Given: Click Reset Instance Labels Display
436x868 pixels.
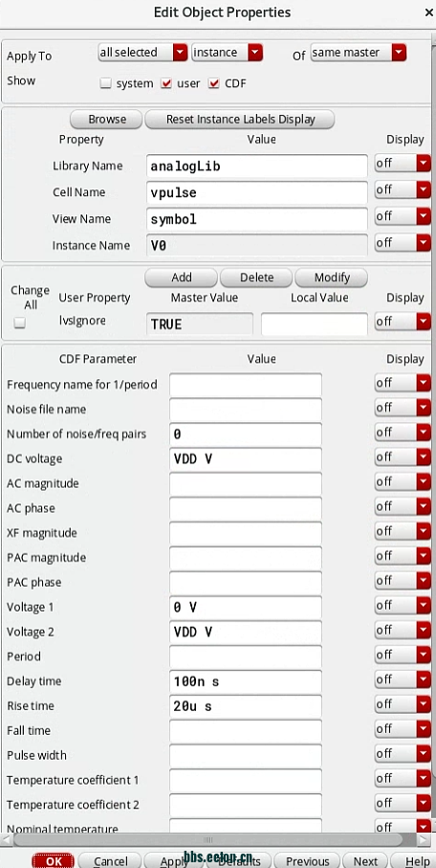Looking at the screenshot, I should (240, 119).
